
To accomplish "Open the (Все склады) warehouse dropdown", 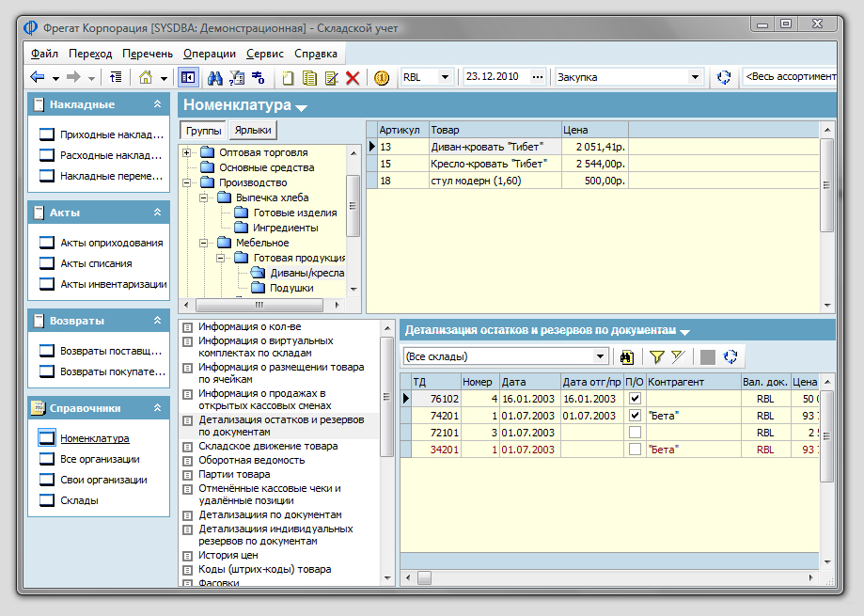I will [x=600, y=356].
